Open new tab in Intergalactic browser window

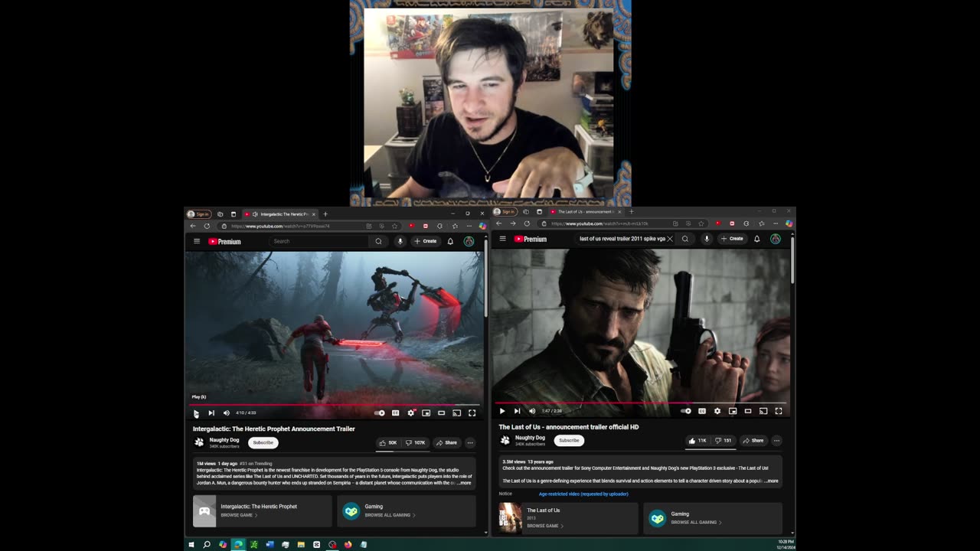point(325,214)
